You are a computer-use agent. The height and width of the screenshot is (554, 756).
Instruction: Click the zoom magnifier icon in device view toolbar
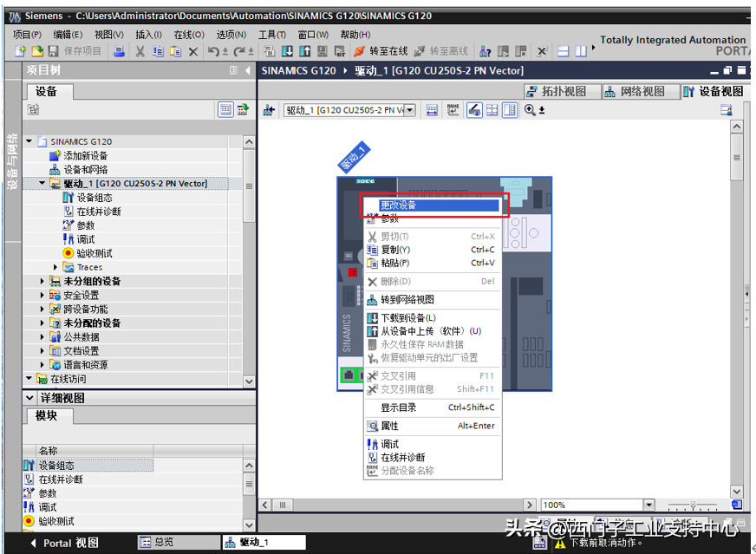coord(530,110)
